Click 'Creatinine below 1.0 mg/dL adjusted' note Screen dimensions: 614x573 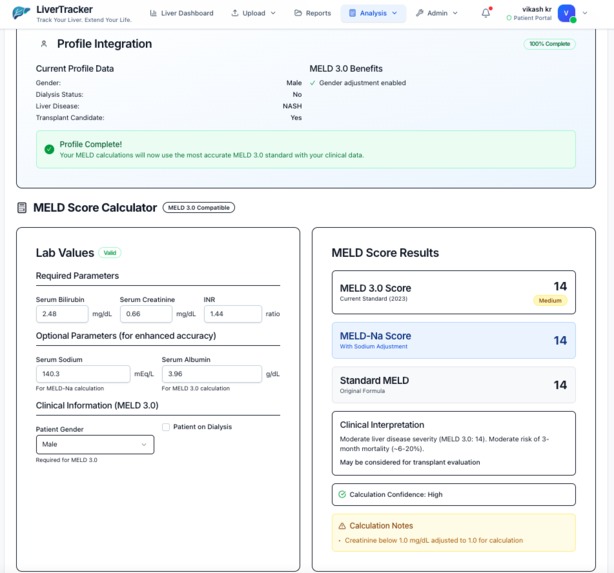click(433, 540)
